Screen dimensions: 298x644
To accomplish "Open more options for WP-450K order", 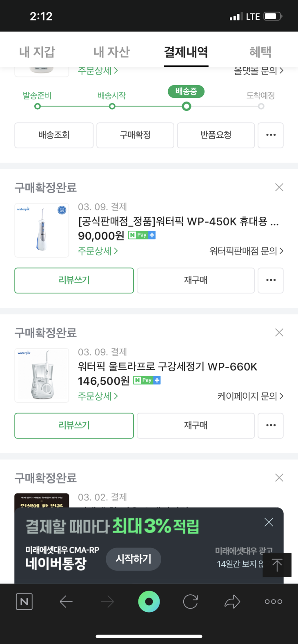I will [x=271, y=280].
